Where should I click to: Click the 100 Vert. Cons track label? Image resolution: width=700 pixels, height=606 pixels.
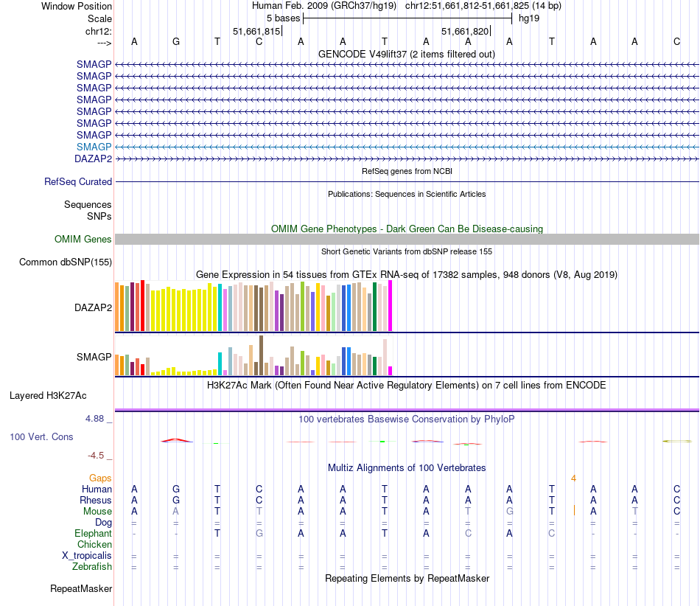(41, 436)
